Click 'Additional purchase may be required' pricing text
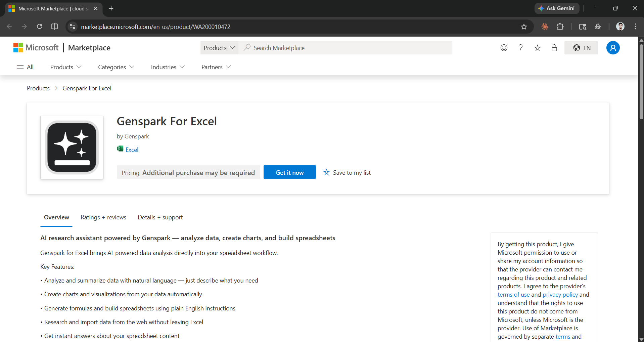This screenshot has height=342, width=644. 198,172
